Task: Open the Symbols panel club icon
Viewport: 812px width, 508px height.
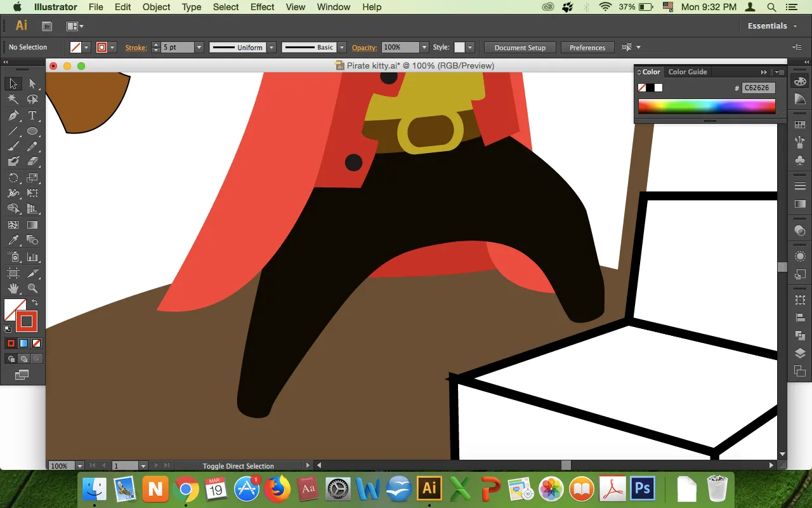Action: click(x=800, y=160)
